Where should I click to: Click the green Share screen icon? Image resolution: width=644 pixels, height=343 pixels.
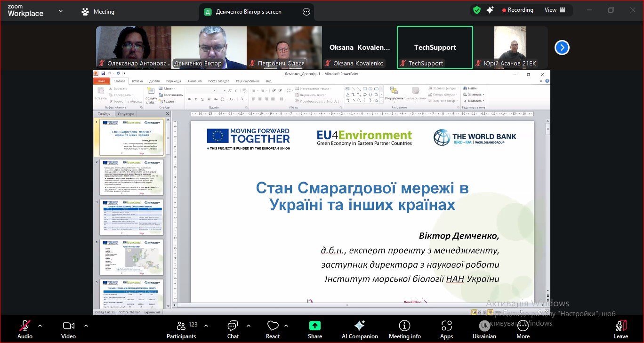(314, 326)
